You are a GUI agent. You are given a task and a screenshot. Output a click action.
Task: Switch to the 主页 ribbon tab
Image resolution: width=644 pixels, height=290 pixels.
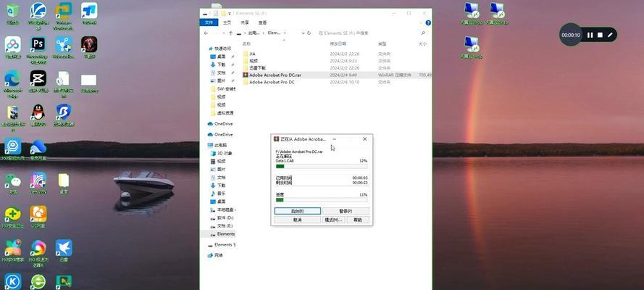pyautogui.click(x=227, y=23)
